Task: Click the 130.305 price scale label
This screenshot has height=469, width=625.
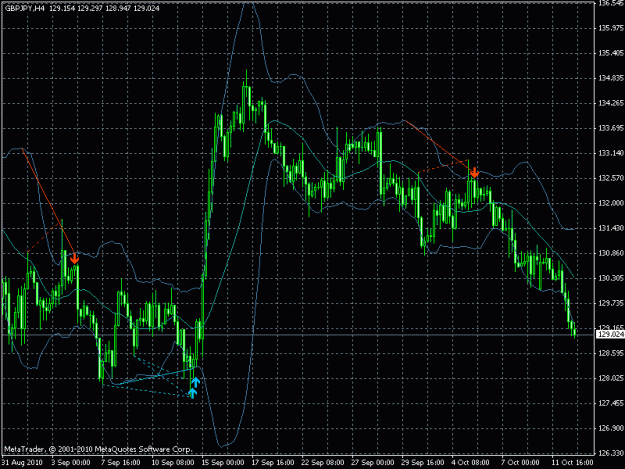Action: 611,278
